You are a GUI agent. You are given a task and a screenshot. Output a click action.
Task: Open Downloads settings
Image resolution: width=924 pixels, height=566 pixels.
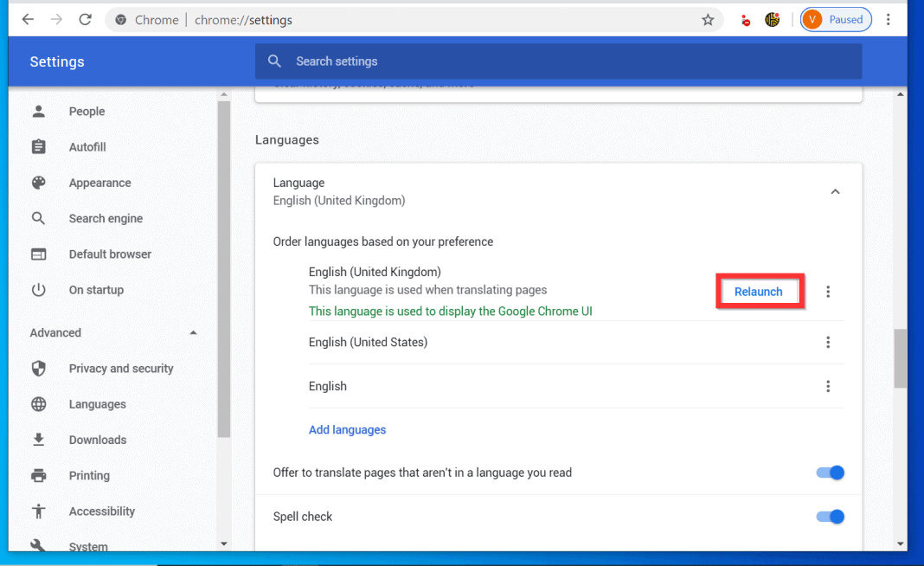97,440
